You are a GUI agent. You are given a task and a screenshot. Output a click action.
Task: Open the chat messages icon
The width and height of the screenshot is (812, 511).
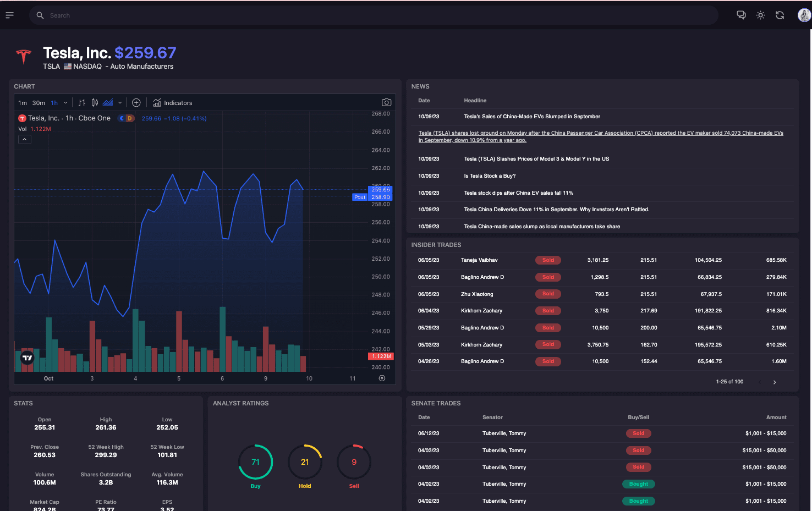[x=741, y=15]
